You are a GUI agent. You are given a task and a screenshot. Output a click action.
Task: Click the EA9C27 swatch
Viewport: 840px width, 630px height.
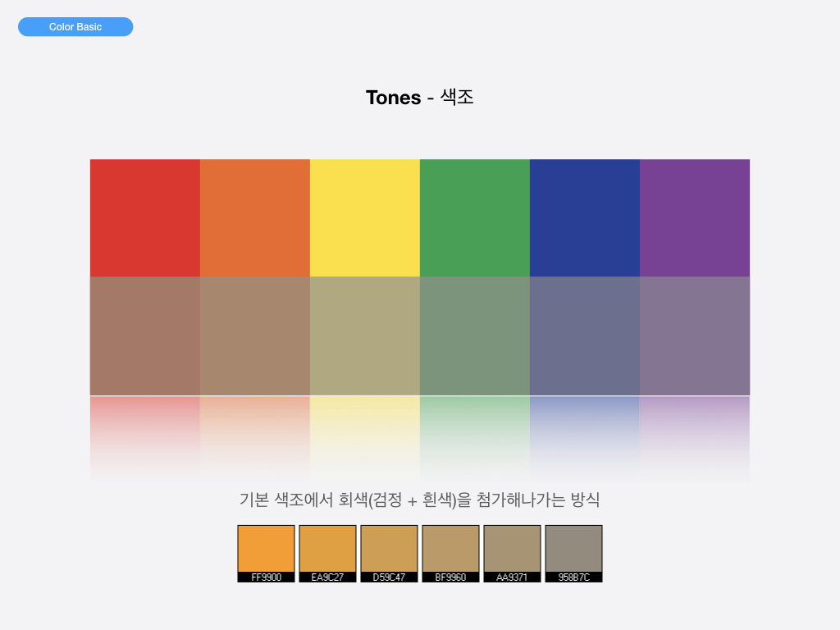(x=327, y=550)
